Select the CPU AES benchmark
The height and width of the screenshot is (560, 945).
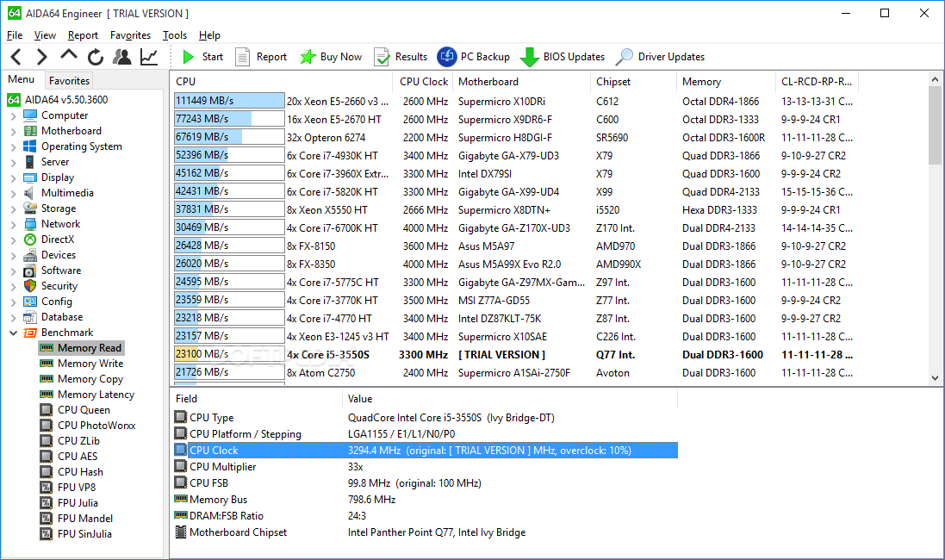(69, 457)
